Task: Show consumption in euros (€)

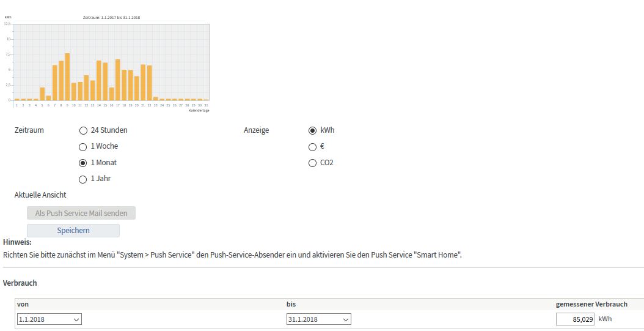Action: click(313, 147)
